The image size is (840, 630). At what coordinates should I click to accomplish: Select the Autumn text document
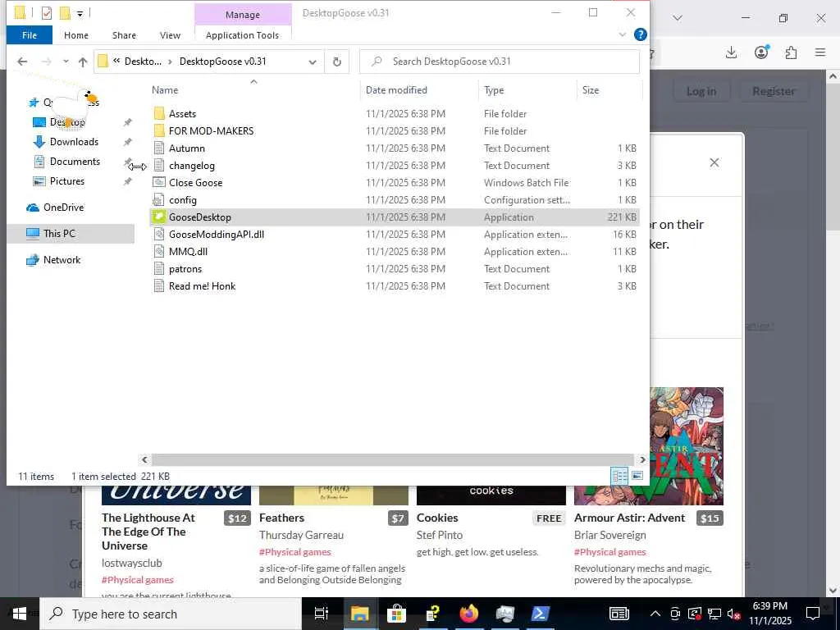click(x=186, y=148)
